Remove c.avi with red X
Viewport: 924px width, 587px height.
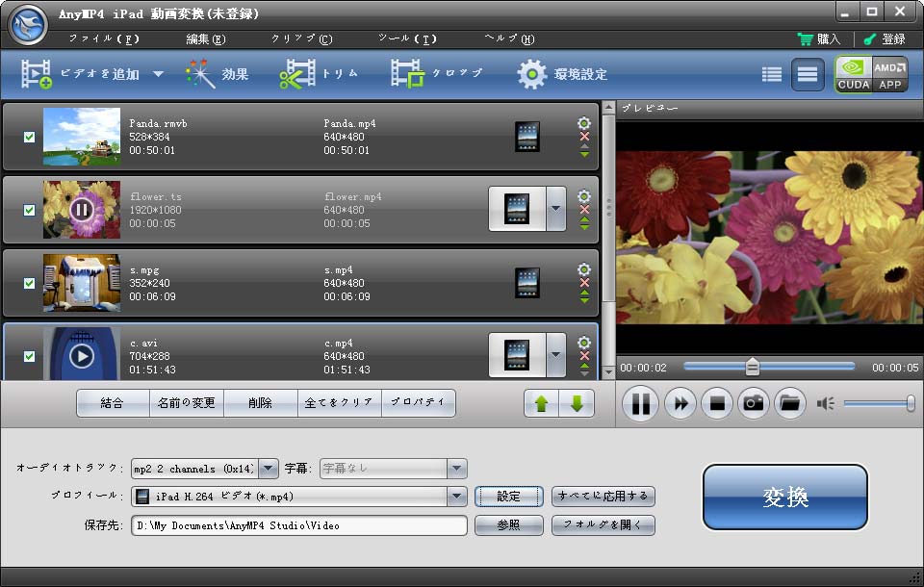(x=584, y=356)
